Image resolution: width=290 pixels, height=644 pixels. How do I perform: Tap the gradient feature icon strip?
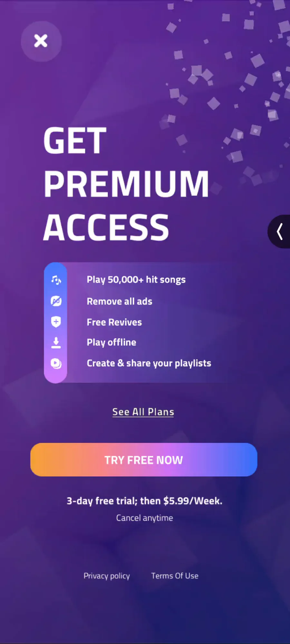pos(55,323)
